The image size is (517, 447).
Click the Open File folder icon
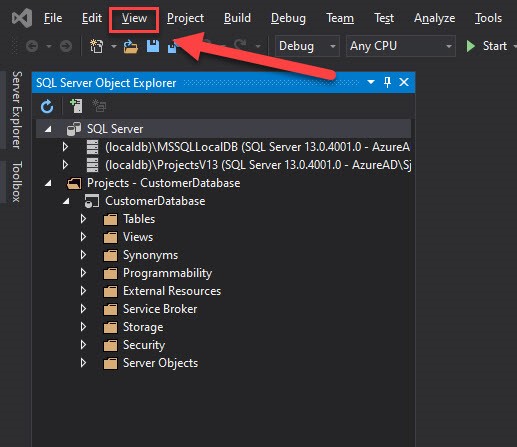click(131, 46)
